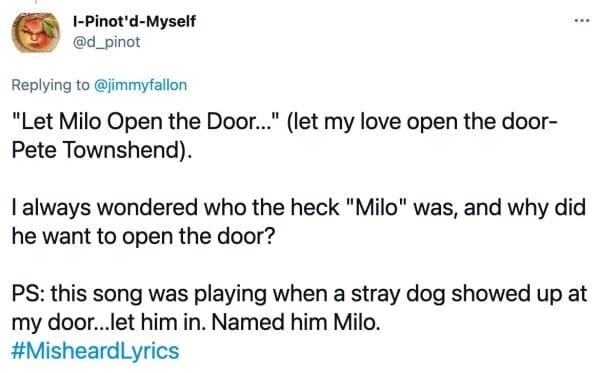Viewport: 600px width, 373px height.
Task: Click the "he want to open the door?" line
Action: click(x=143, y=236)
